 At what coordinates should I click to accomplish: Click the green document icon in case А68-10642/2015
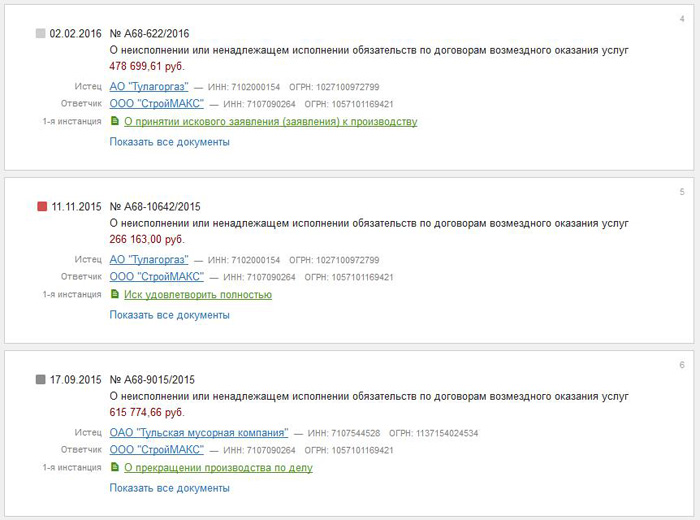[x=115, y=295]
